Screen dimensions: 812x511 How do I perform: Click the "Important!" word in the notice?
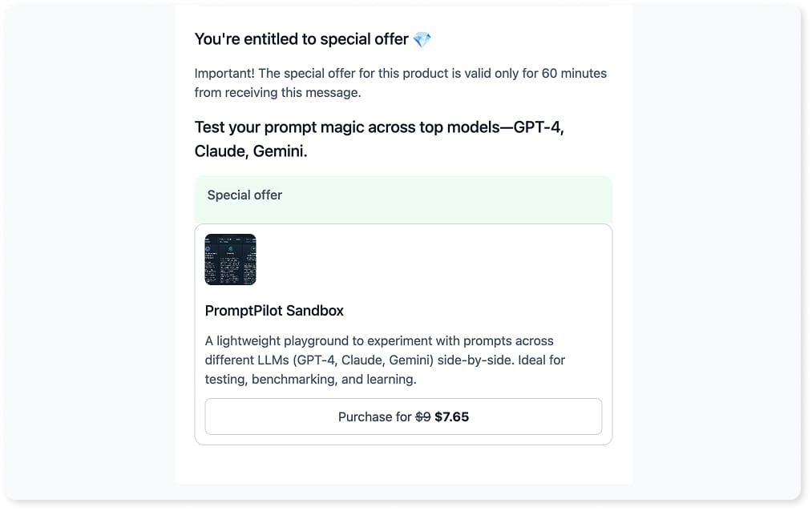[224, 74]
